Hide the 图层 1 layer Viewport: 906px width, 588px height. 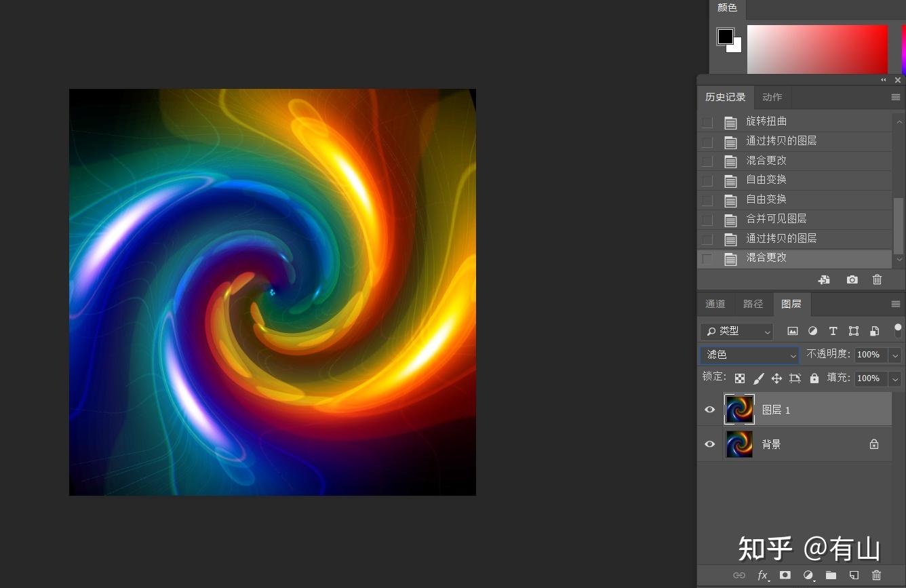point(709,410)
